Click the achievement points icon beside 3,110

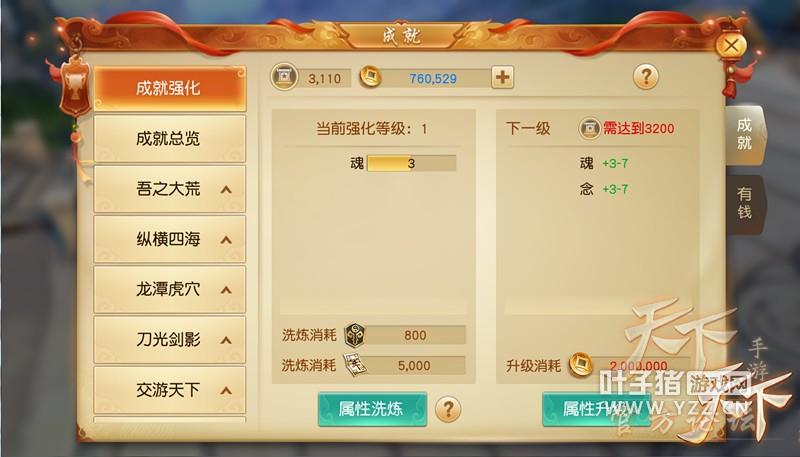284,78
